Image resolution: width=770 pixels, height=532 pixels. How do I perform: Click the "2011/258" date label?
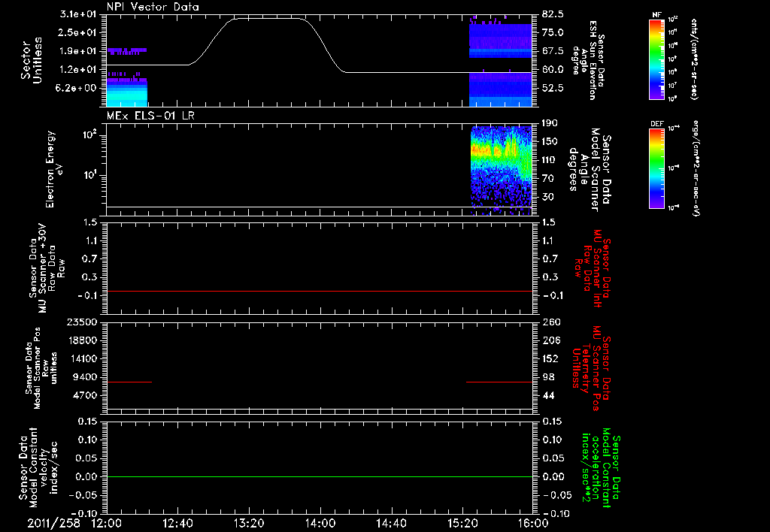click(53, 523)
